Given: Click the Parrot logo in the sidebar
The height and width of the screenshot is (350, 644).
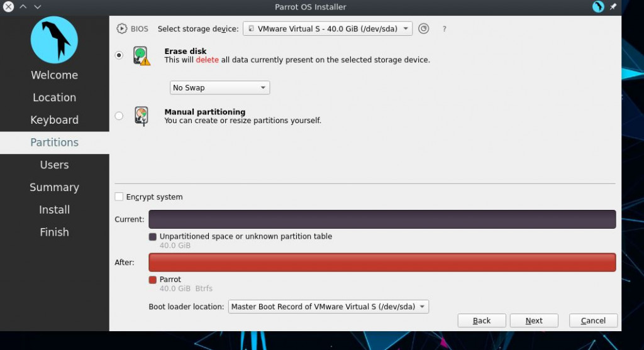Looking at the screenshot, I should pos(54,40).
